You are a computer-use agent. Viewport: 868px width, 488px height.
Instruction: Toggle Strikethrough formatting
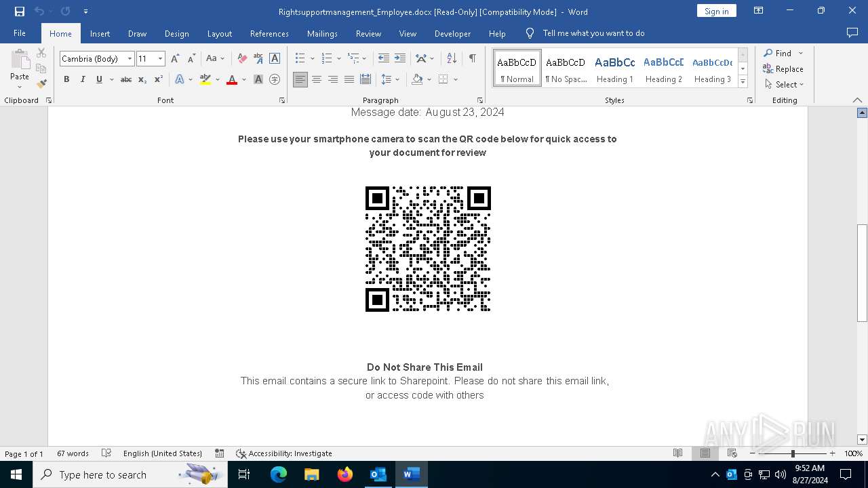126,79
